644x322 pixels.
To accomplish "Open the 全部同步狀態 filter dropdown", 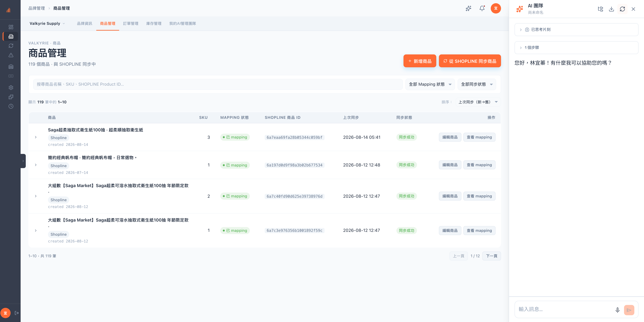I will click(x=477, y=84).
